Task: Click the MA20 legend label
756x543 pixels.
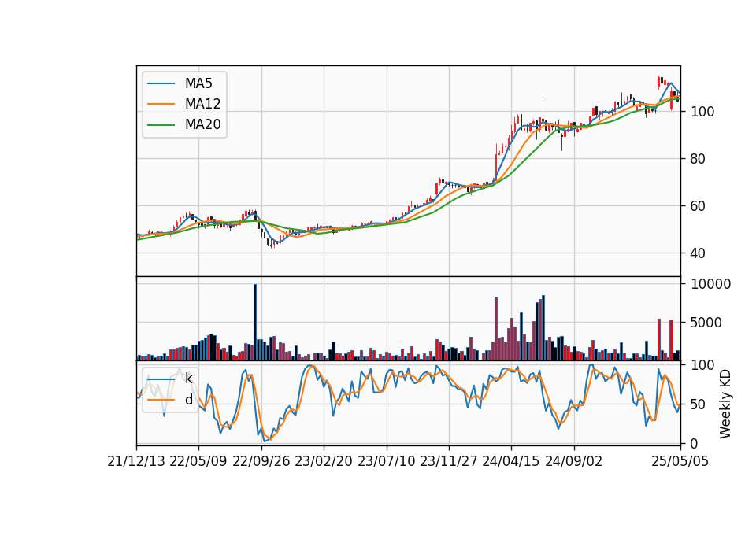Action: pos(202,125)
